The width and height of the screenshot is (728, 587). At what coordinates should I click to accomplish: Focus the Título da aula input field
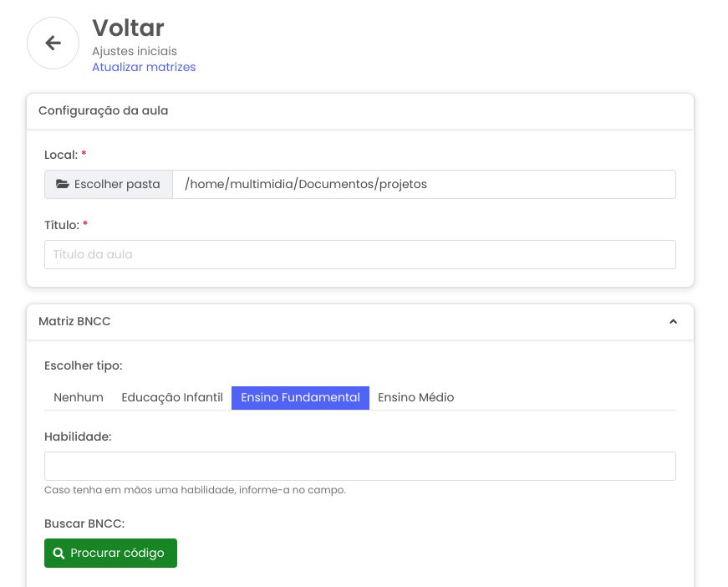click(x=359, y=254)
